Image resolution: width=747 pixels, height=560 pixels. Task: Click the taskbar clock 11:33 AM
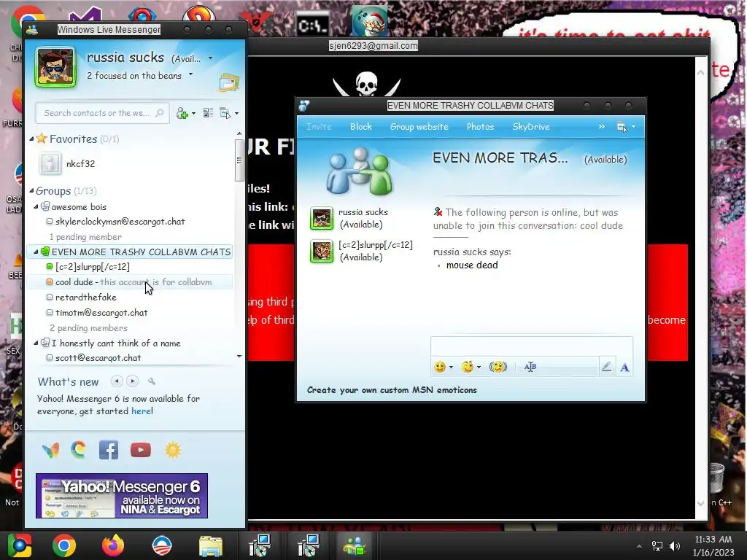[x=713, y=540]
